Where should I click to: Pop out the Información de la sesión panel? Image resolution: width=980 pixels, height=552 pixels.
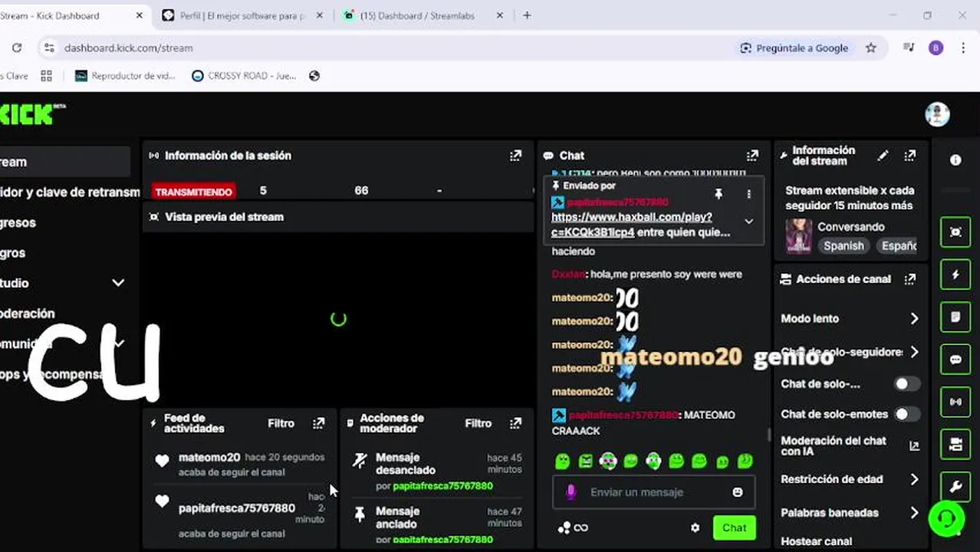pyautogui.click(x=515, y=156)
